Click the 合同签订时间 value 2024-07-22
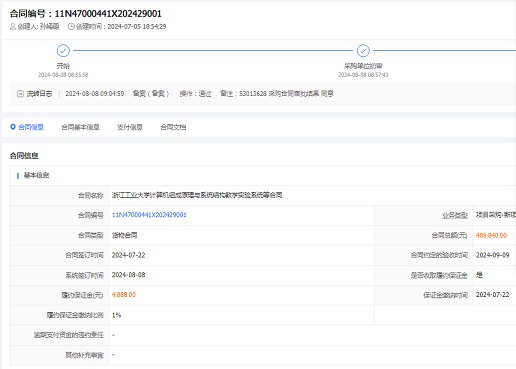 click(128, 255)
